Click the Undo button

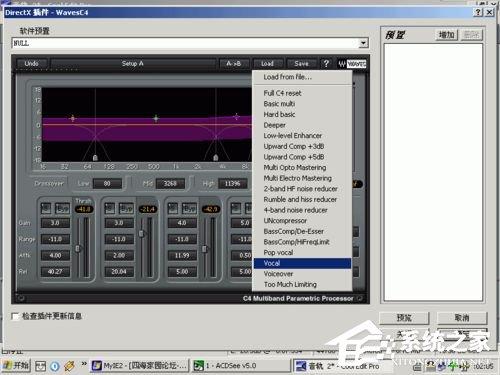31,63
